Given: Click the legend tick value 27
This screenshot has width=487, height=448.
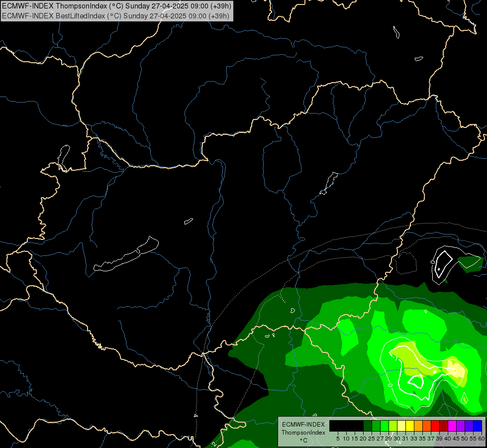Looking at the screenshot, I should pos(380,439).
